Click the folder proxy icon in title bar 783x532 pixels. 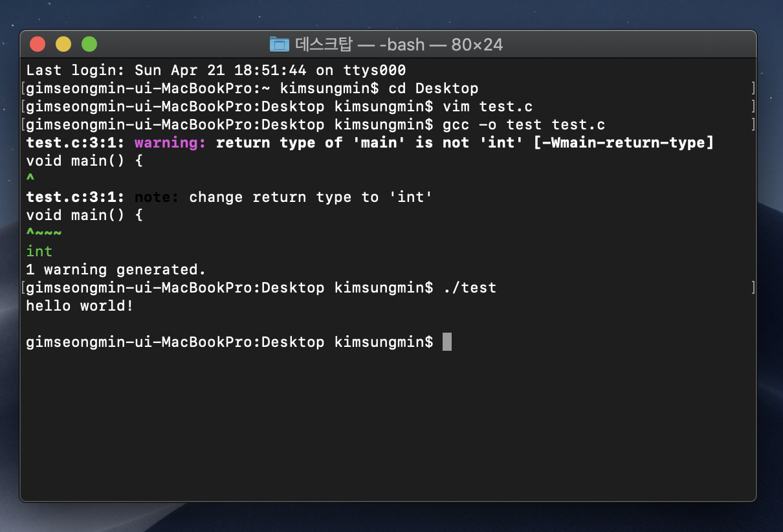pyautogui.click(x=279, y=45)
